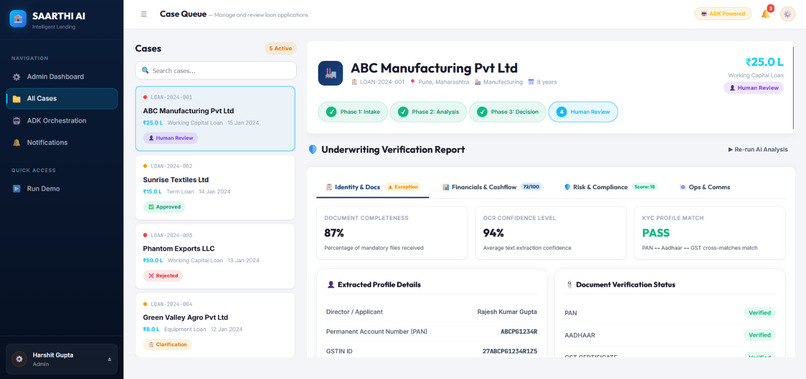806x379 pixels.
Task: Open ADK Orchestration page
Action: [x=62, y=121]
